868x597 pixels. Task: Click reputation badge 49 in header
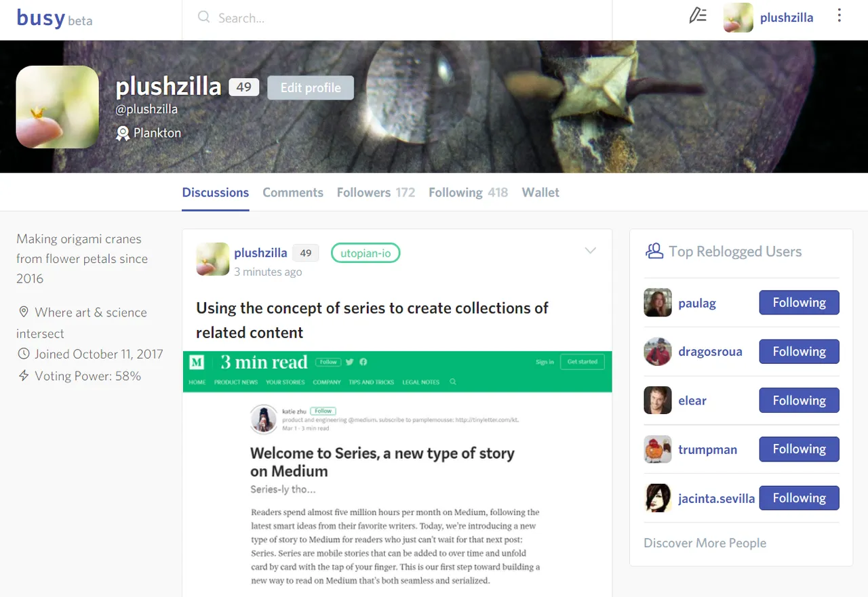click(244, 87)
